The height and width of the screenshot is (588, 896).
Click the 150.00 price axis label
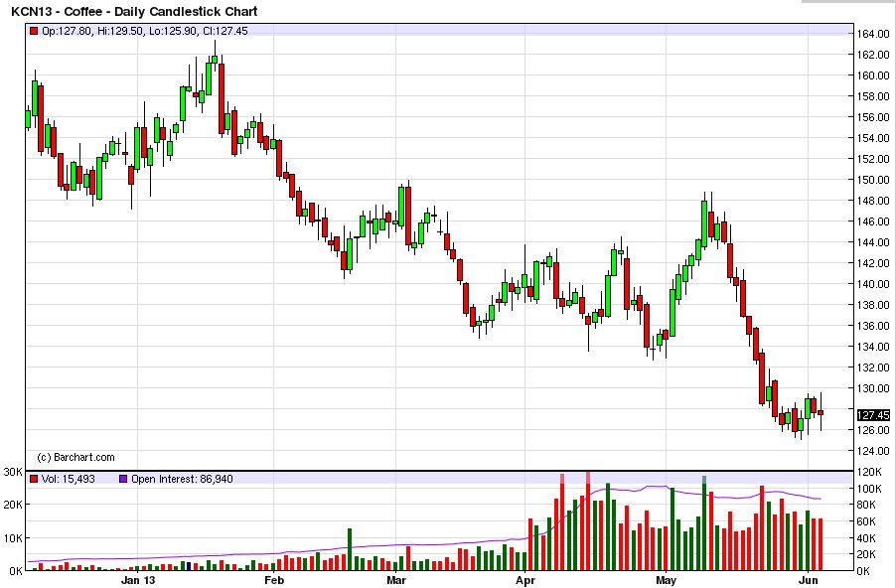pos(872,180)
